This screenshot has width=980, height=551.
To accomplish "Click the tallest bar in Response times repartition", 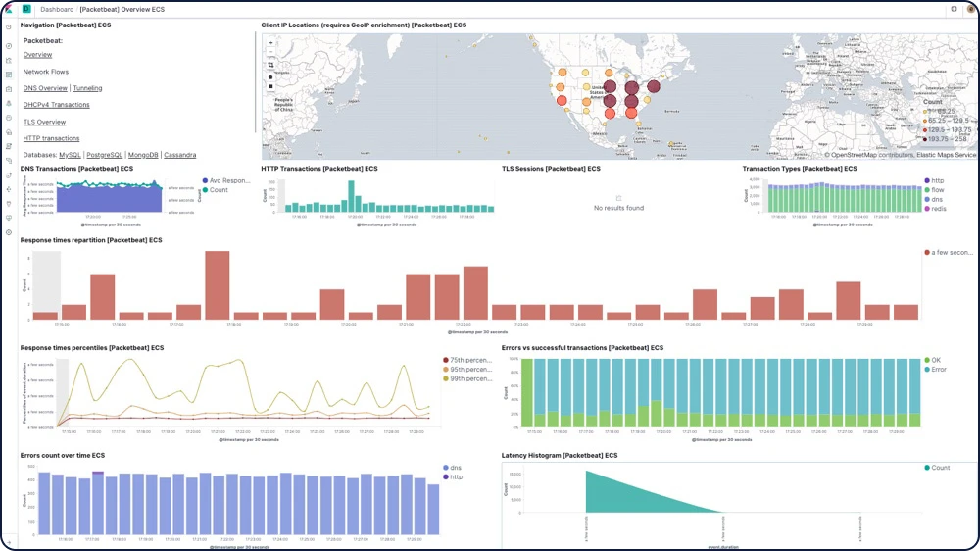I will (x=218, y=284).
